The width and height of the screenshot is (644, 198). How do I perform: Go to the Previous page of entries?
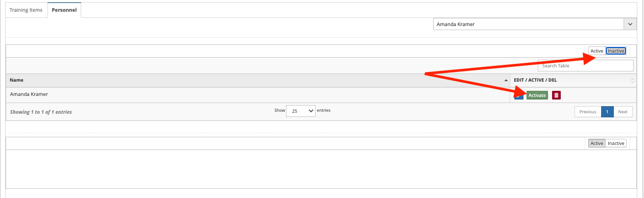pyautogui.click(x=588, y=112)
